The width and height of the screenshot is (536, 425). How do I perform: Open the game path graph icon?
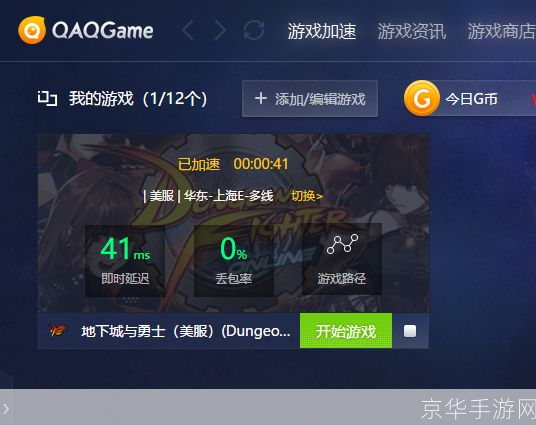[342, 244]
